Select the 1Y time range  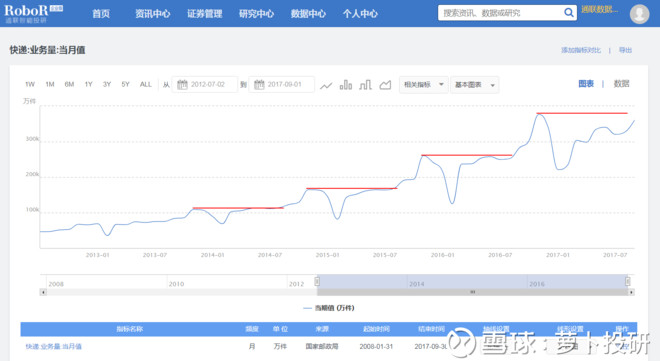pos(88,85)
